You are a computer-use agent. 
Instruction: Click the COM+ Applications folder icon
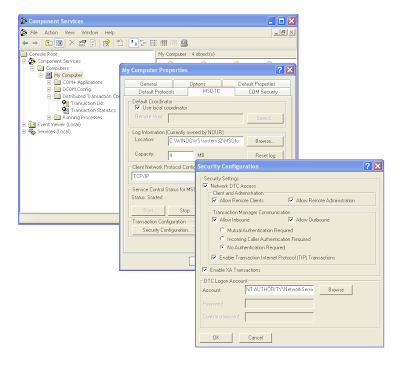pyautogui.click(x=57, y=82)
